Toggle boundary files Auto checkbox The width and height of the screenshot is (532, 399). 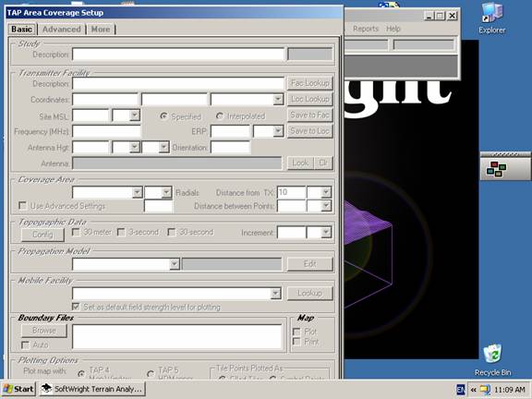tap(25, 345)
